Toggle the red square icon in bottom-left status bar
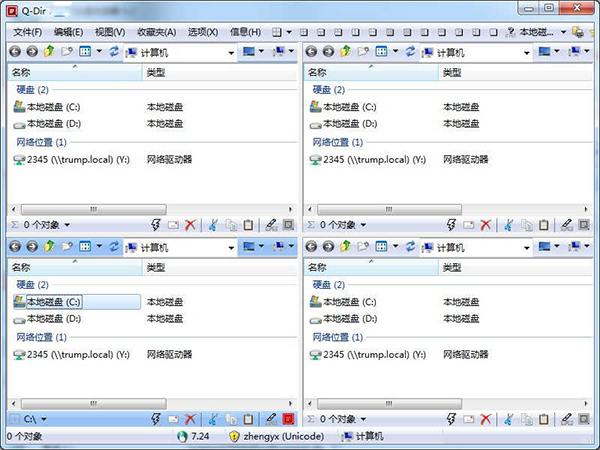 coord(289,419)
